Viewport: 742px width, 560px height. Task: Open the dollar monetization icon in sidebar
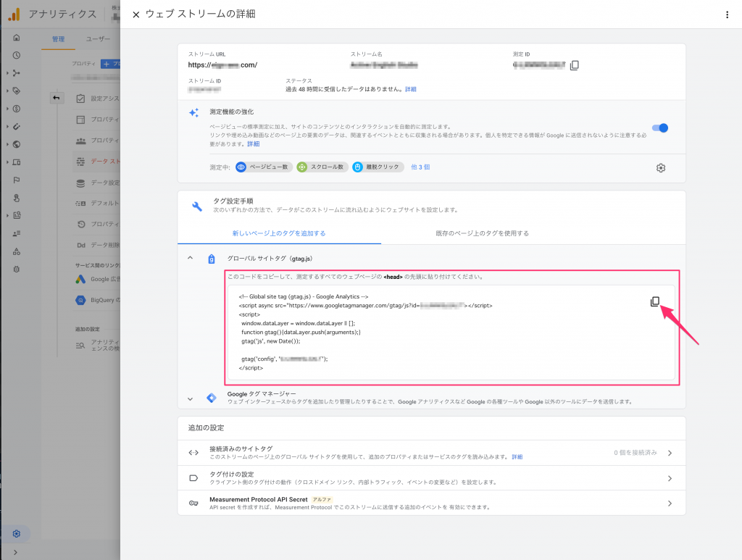tap(17, 109)
